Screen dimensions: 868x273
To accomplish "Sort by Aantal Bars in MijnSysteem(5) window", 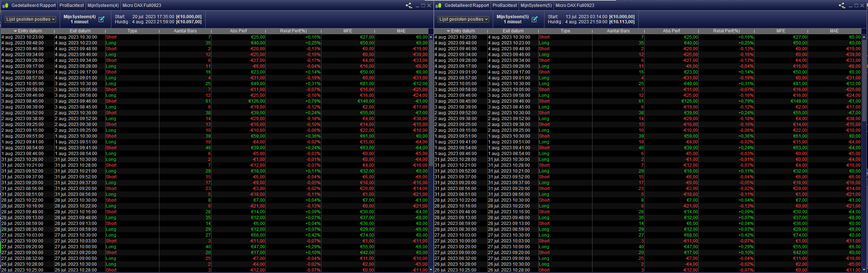I will coord(618,31).
